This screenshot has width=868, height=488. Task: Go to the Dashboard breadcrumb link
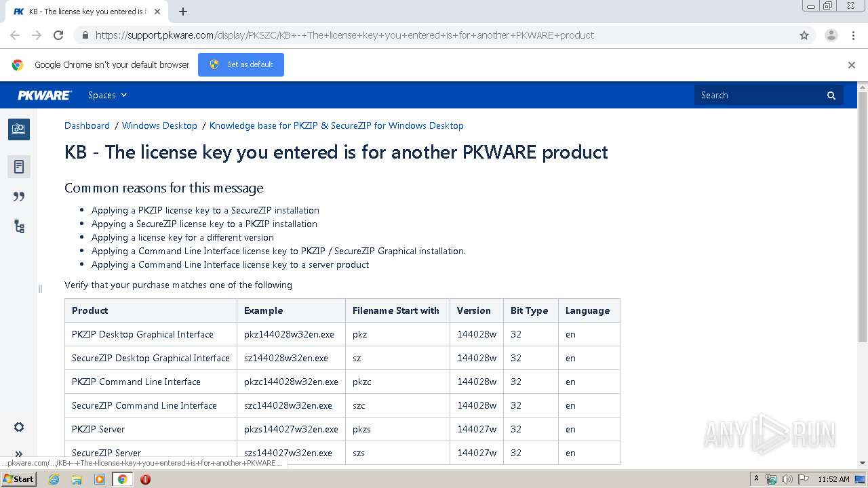pyautogui.click(x=87, y=125)
